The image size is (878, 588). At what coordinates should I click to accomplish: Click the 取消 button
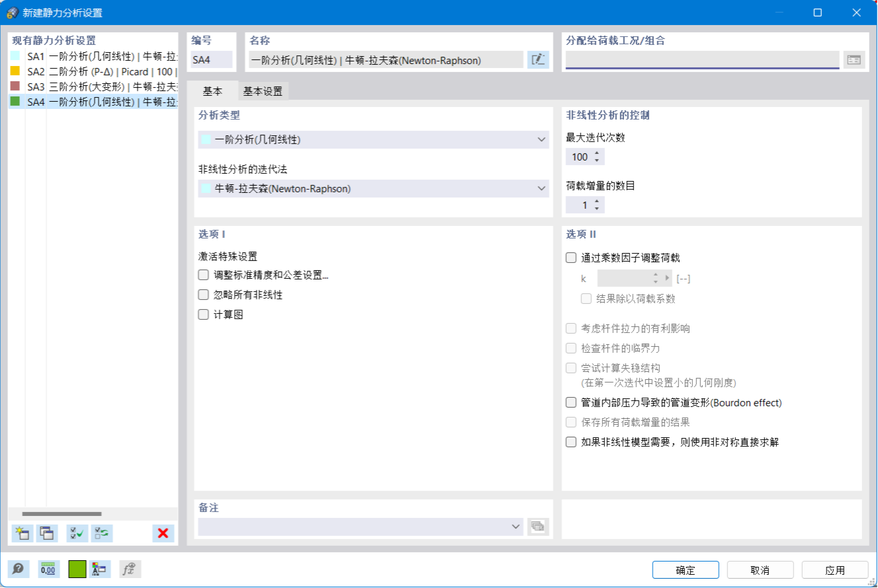pyautogui.click(x=760, y=570)
